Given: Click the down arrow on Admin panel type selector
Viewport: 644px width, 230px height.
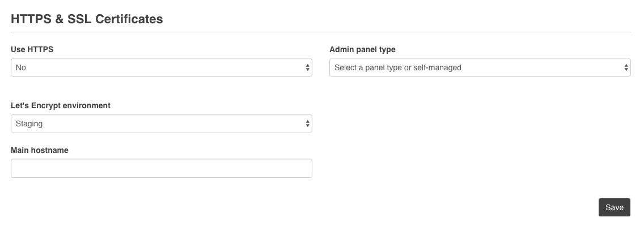Looking at the screenshot, I should coord(626,70).
